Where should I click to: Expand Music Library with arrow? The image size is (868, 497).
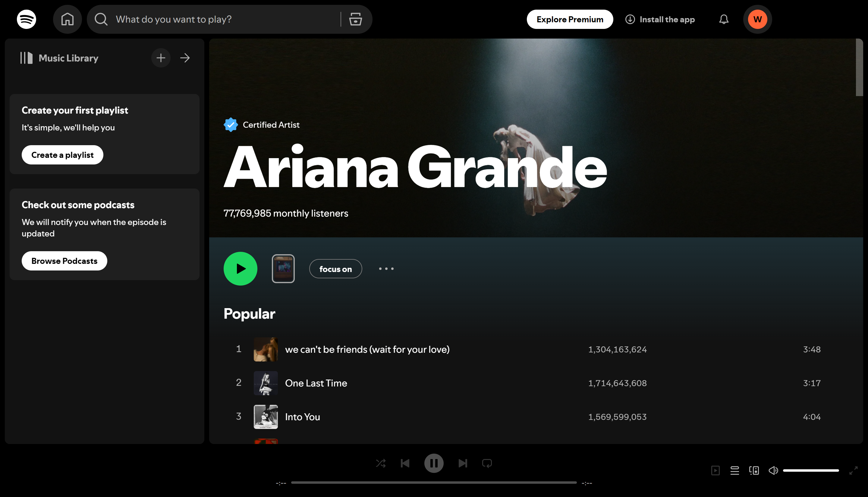pos(185,58)
